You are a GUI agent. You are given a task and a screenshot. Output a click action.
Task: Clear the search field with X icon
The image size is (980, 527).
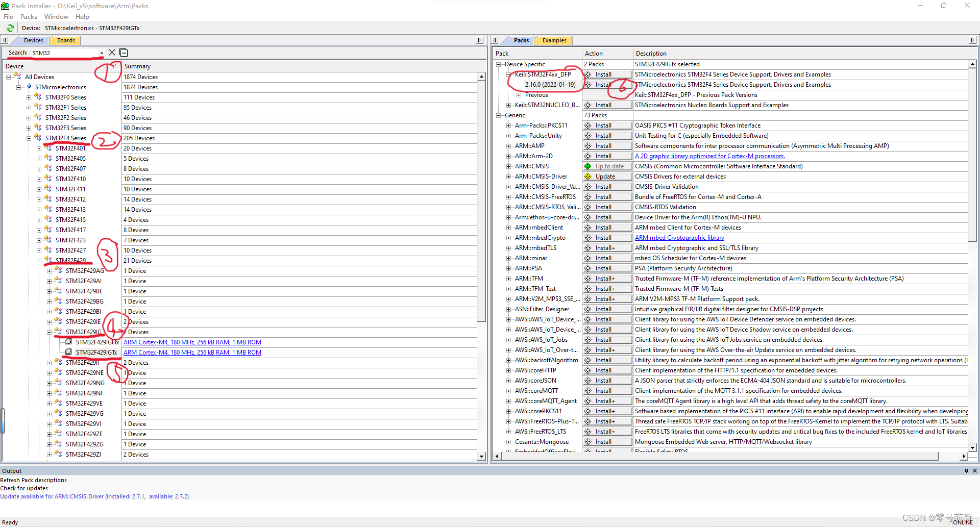click(x=112, y=53)
